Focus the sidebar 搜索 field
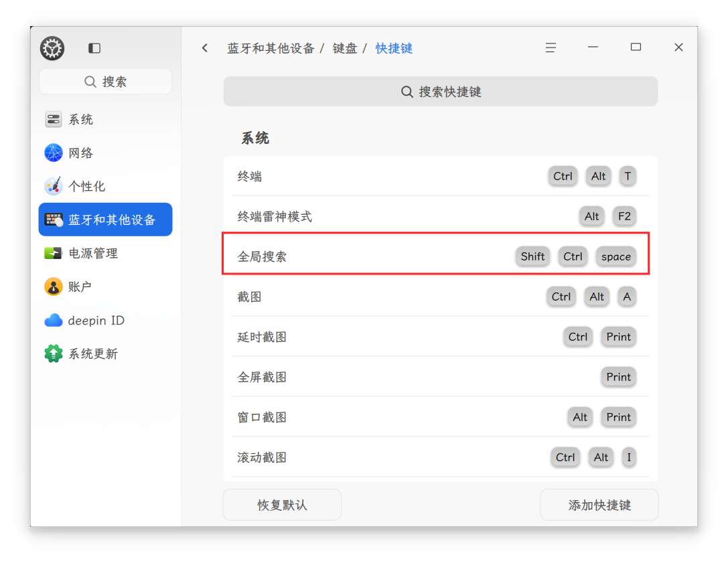Viewport: 728px width, 561px height. (x=105, y=82)
